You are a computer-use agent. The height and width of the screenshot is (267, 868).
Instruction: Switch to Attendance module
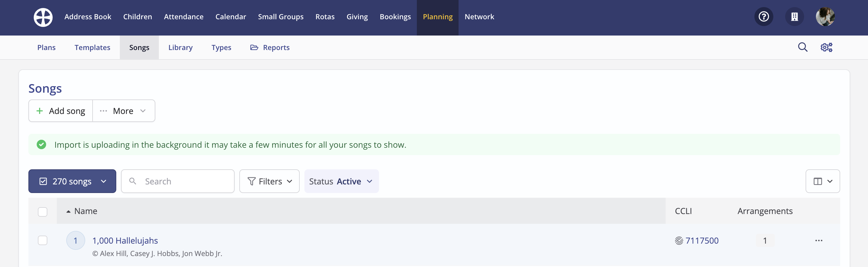click(x=184, y=17)
